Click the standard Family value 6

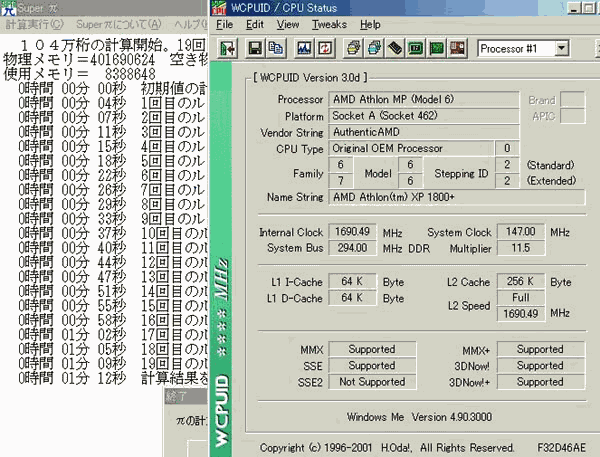340,165
